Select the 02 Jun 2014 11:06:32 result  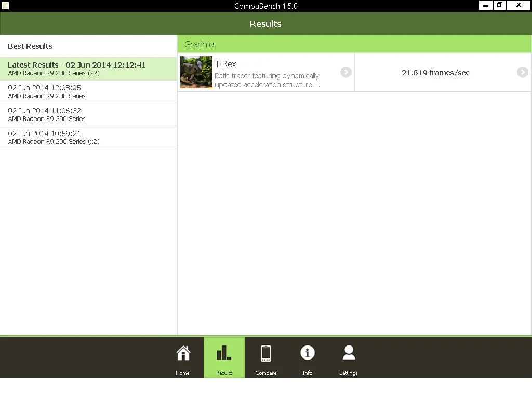point(88,115)
